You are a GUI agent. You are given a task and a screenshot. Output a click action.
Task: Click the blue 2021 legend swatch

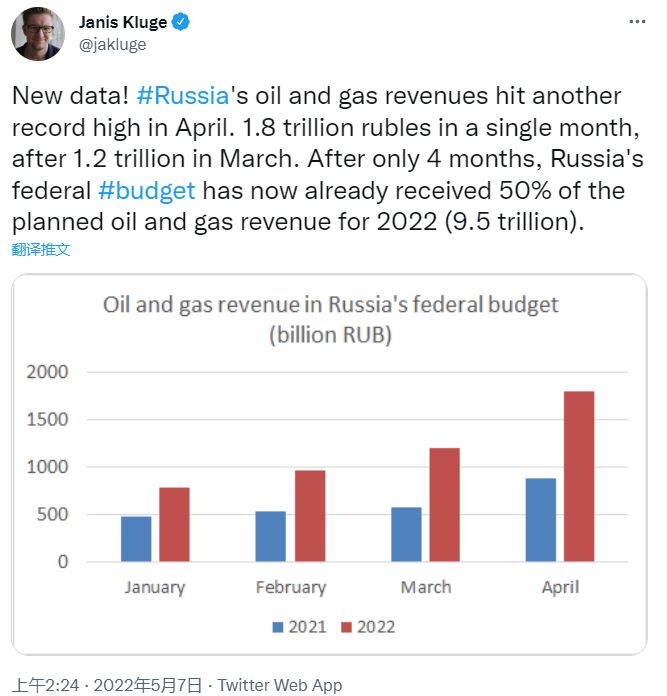click(278, 627)
